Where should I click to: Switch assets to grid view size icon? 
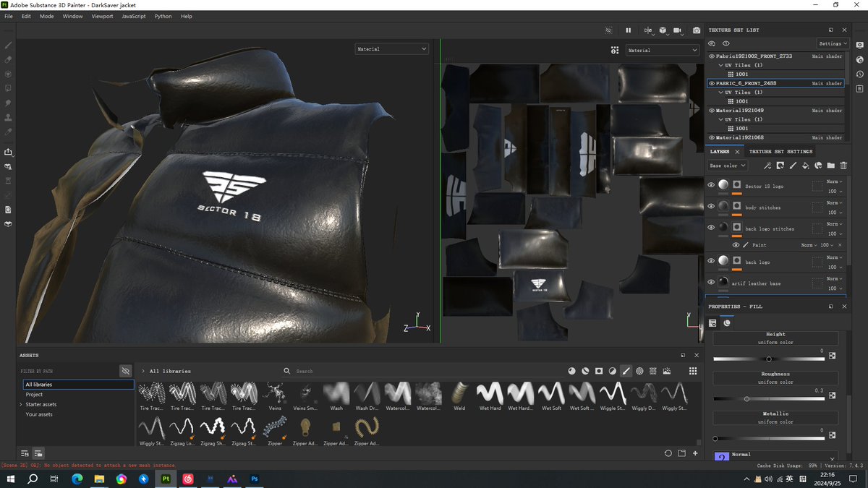(x=693, y=371)
